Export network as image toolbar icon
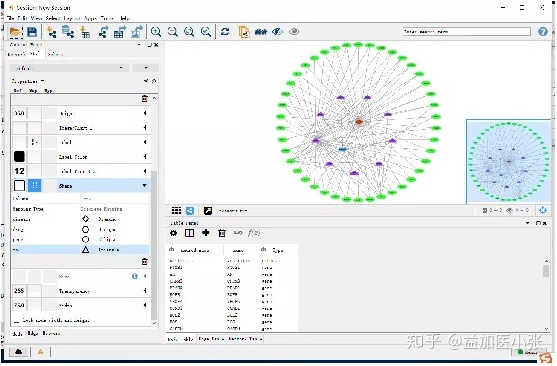Screen dimensions: 557x366 [137, 32]
